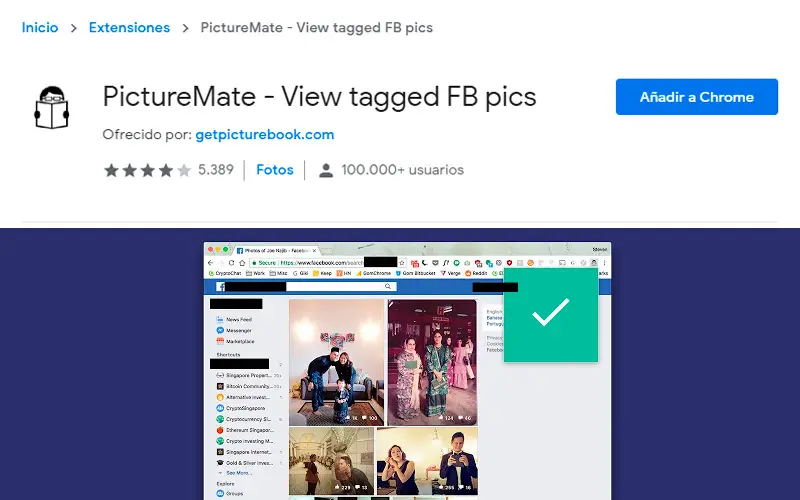800x500 pixels.
Task: Click the home icon in preview browser
Action: [242, 263]
